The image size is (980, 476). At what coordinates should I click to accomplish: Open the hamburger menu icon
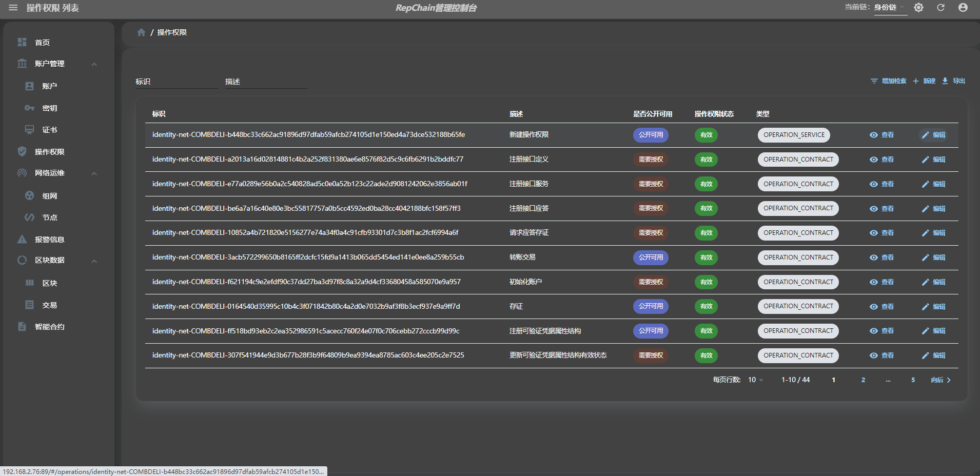13,8
